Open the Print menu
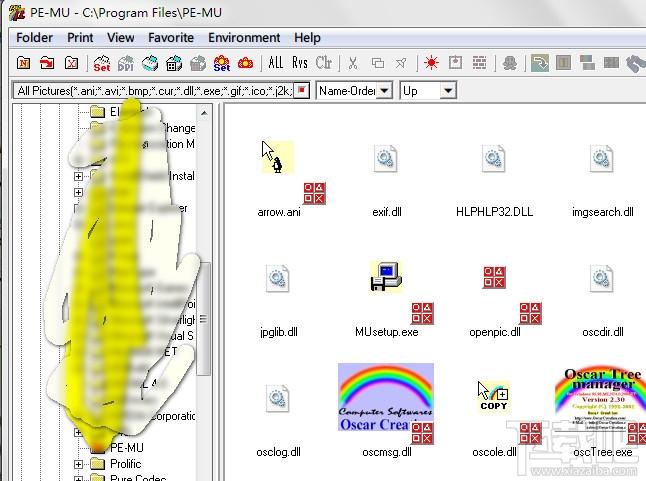Viewport: 646px width, 481px height. pos(80,38)
